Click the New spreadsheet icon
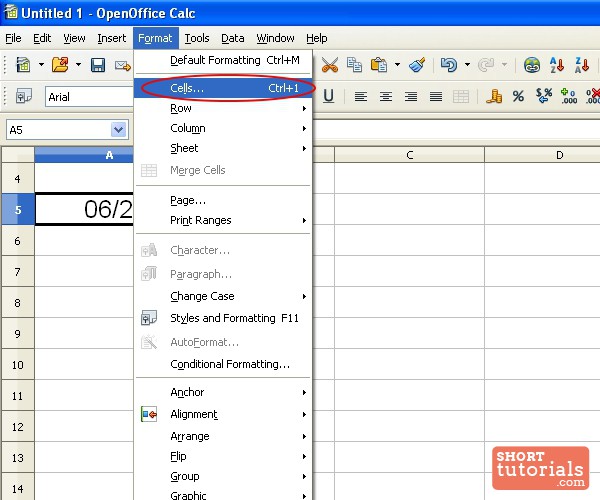The width and height of the screenshot is (600, 500). (23, 65)
